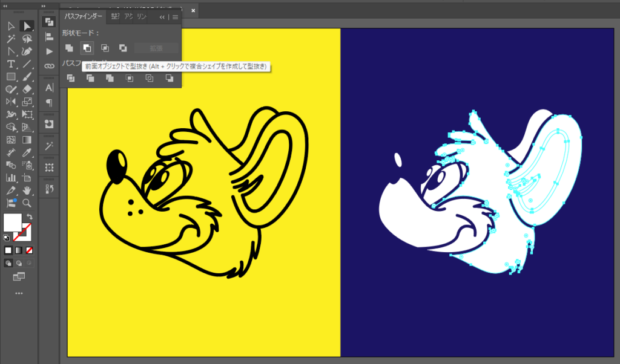Open the Actions panel dock icon
Image resolution: width=620 pixels, height=364 pixels.
coord(49,52)
